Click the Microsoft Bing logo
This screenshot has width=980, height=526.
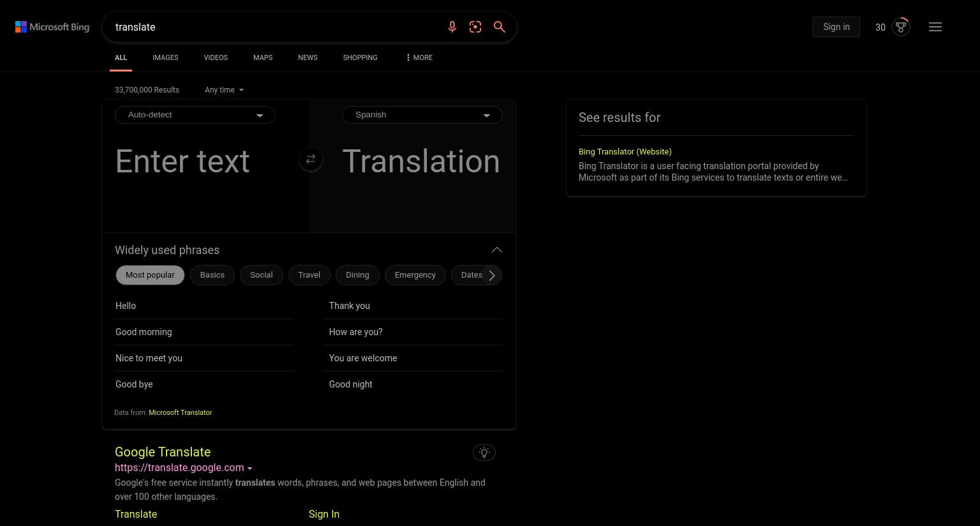click(52, 27)
